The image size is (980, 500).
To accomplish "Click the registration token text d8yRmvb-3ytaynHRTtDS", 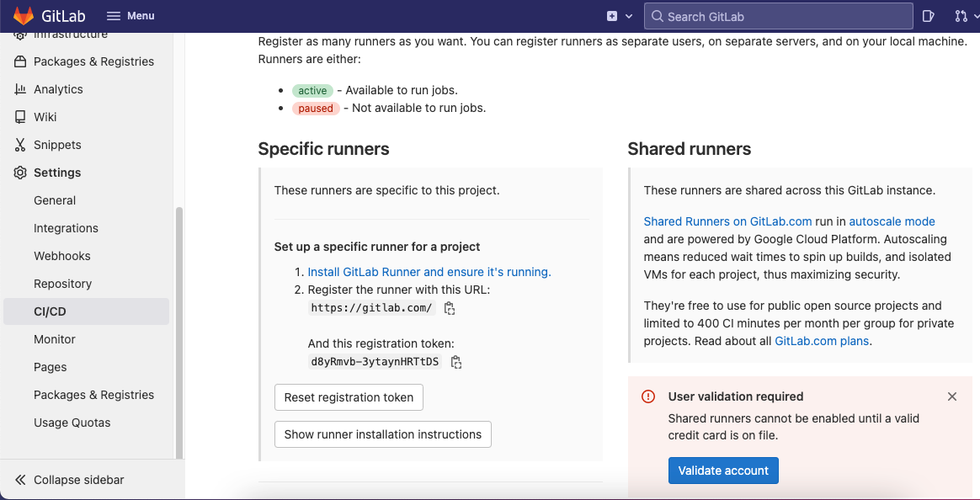I will click(x=375, y=361).
